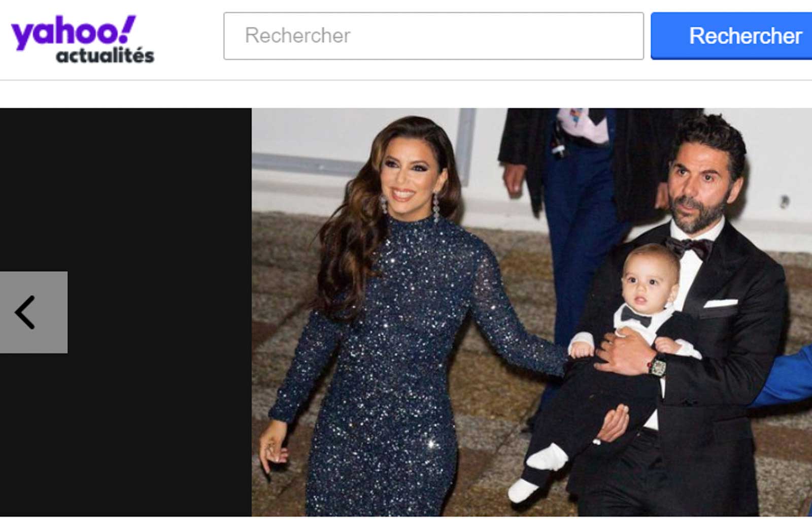Click the purple yahoo! wordmark
This screenshot has height=519, width=812.
(x=74, y=33)
